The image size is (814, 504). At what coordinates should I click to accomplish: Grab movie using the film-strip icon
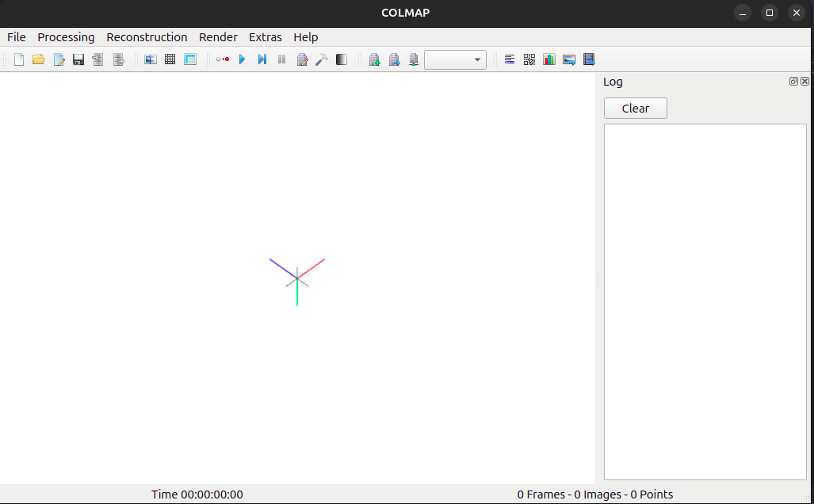tap(589, 59)
